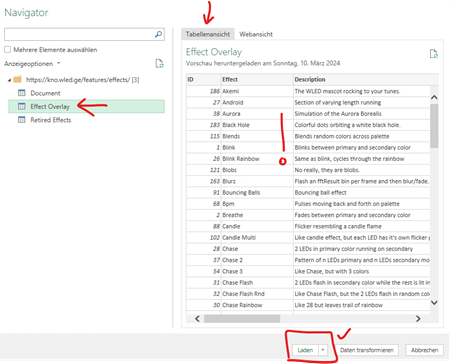Click the vertical scrollbar thumb

(x=434, y=126)
